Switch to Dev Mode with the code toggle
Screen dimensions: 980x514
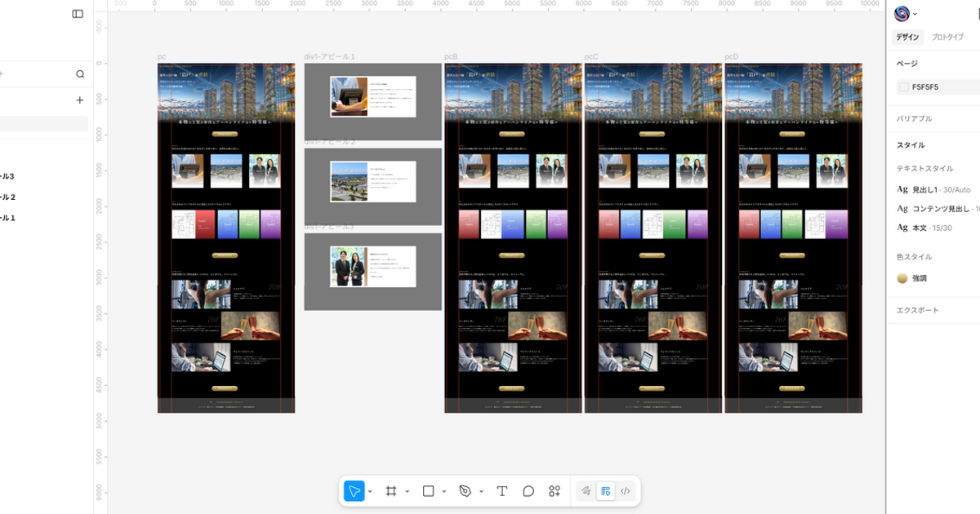(x=626, y=491)
